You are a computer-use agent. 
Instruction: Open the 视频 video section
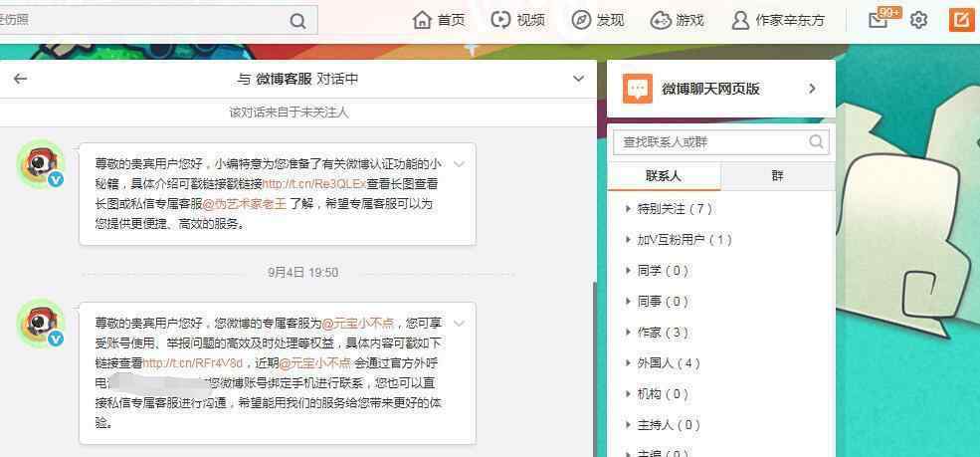tap(517, 20)
